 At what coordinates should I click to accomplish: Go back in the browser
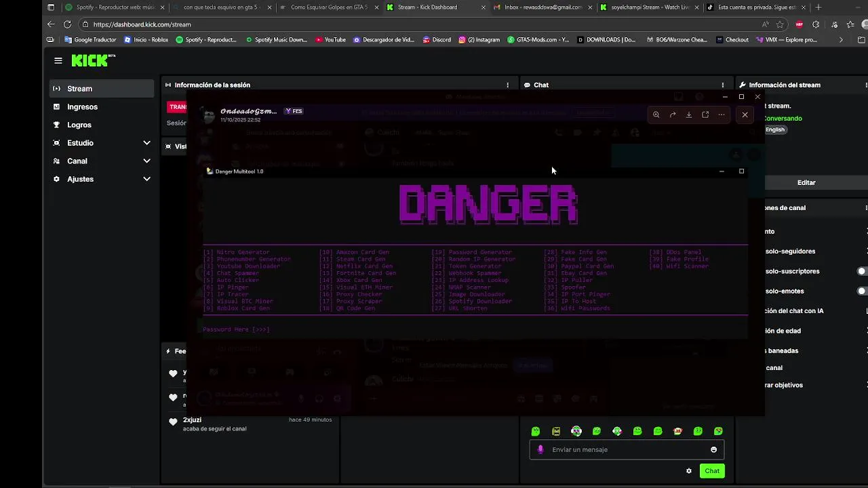pos(51,24)
